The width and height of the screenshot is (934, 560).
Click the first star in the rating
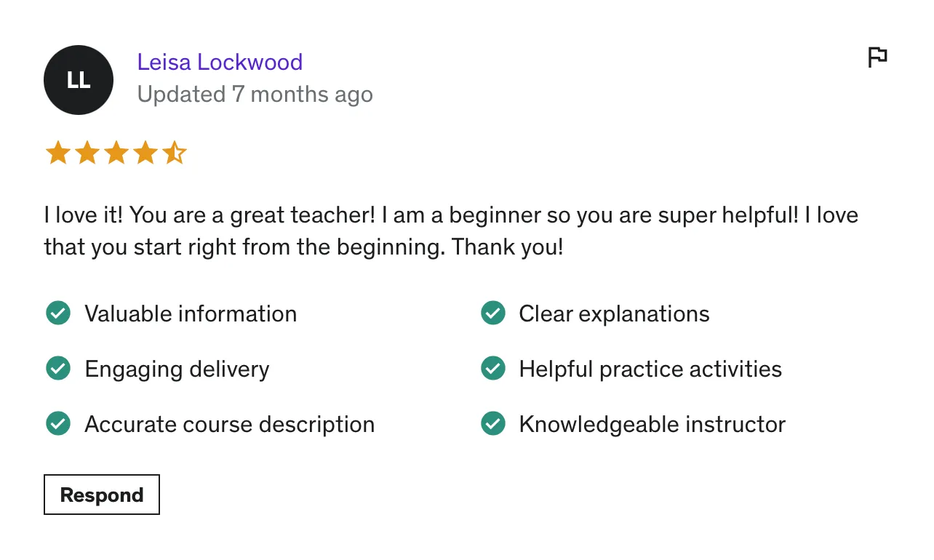pyautogui.click(x=58, y=153)
